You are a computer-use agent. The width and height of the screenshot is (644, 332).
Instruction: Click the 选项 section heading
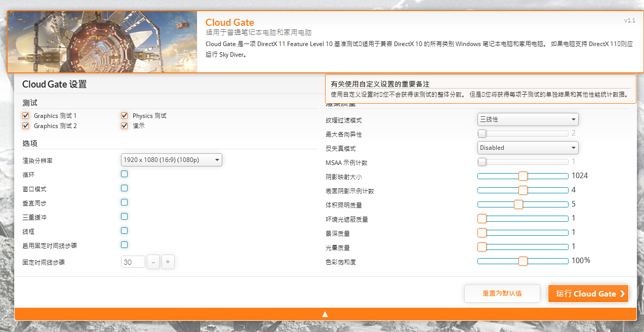30,143
